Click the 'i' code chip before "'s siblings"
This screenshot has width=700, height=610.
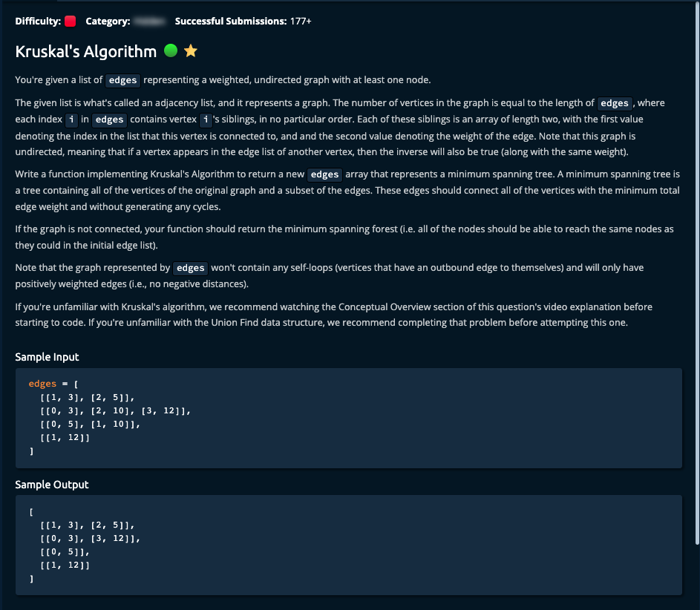(206, 119)
